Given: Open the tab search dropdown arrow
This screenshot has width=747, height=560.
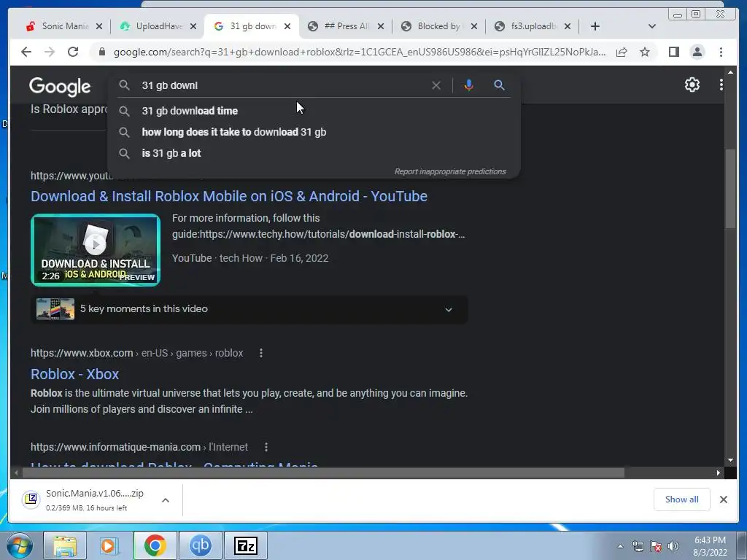Looking at the screenshot, I should (x=652, y=26).
